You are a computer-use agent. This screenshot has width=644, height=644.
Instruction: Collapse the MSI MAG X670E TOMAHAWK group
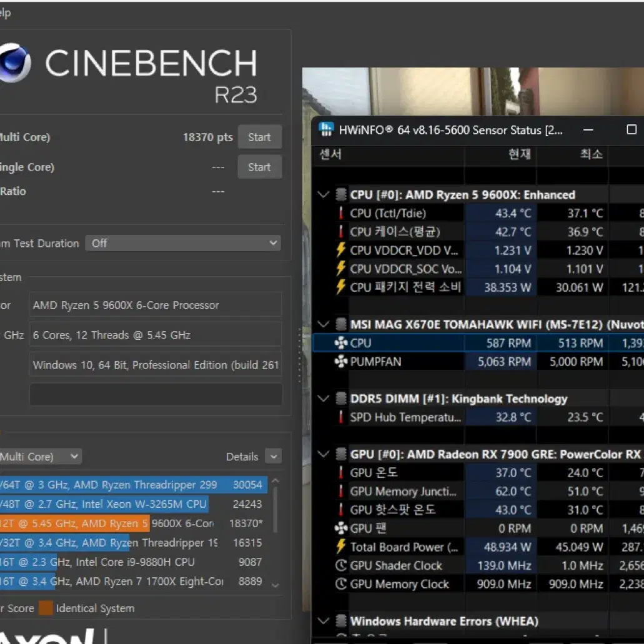[324, 324]
